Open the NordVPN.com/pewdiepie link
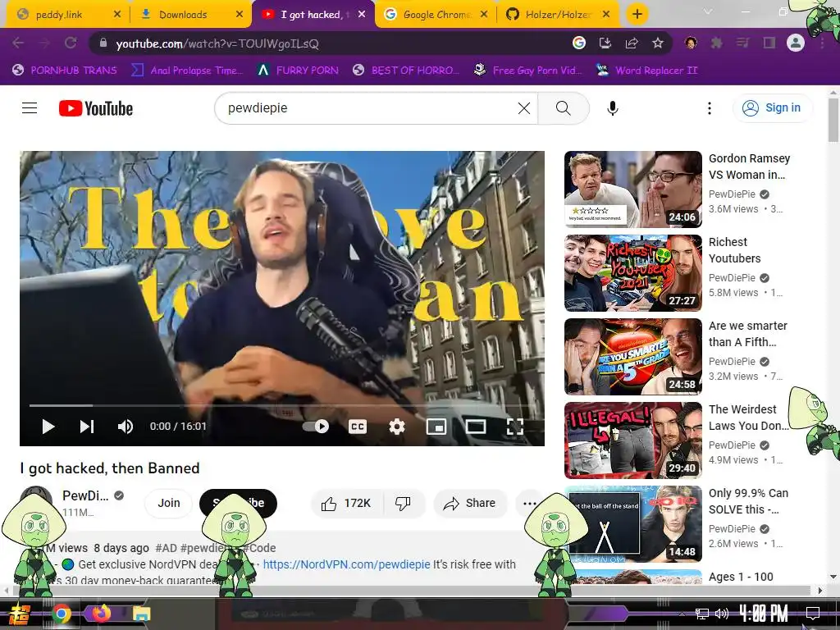Screen dimensions: 840x630 tap(347, 564)
